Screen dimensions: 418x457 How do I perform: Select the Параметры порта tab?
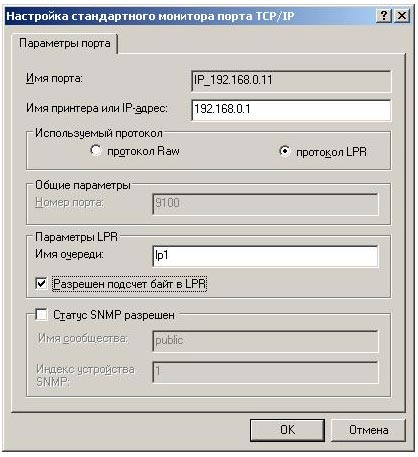click(65, 43)
